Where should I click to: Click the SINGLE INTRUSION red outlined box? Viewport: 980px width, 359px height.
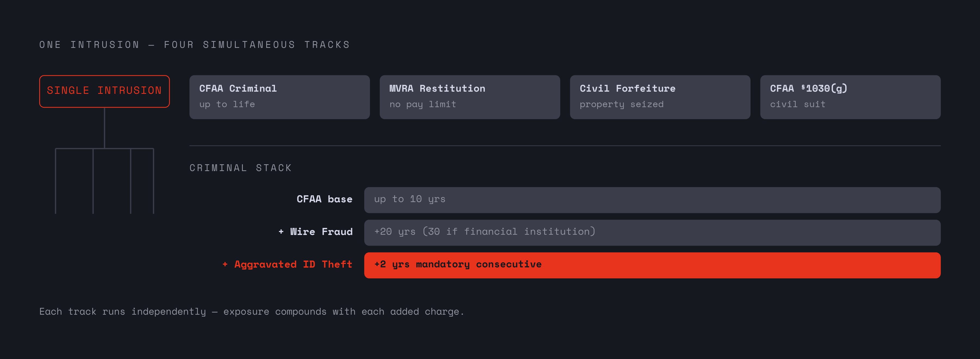tap(104, 91)
